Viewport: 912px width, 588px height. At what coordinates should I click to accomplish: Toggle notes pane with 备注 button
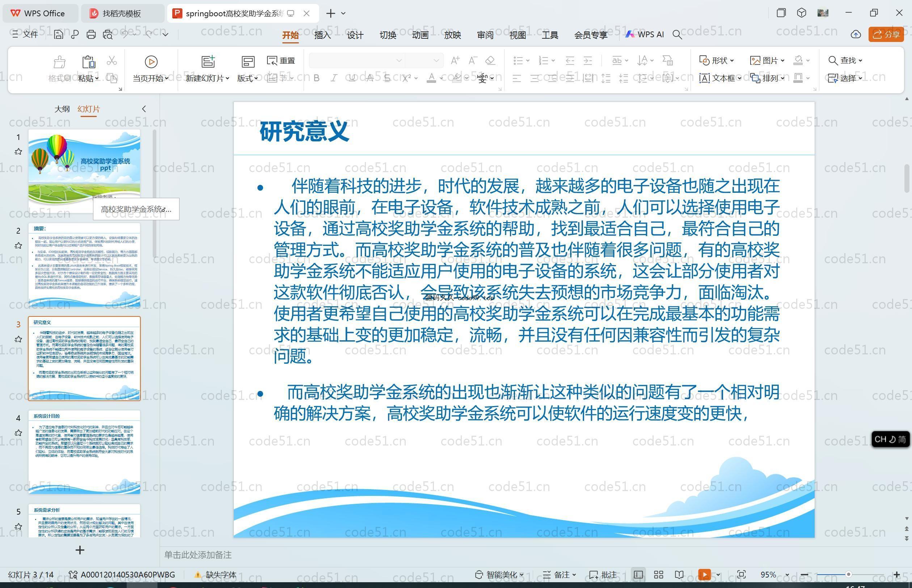coord(559,575)
